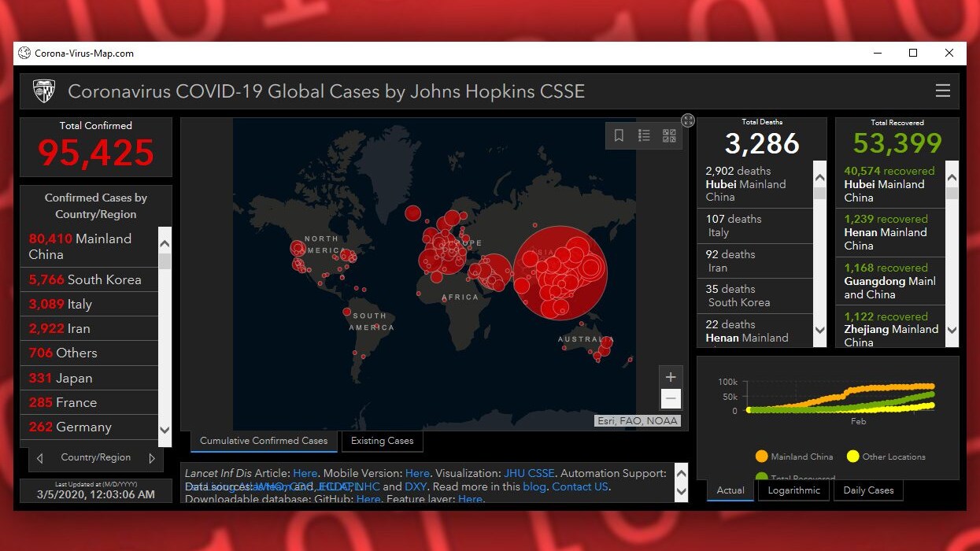Screen dimensions: 980x551
Task: Go to next list with Country/Region right arrow
Action: pyautogui.click(x=152, y=458)
